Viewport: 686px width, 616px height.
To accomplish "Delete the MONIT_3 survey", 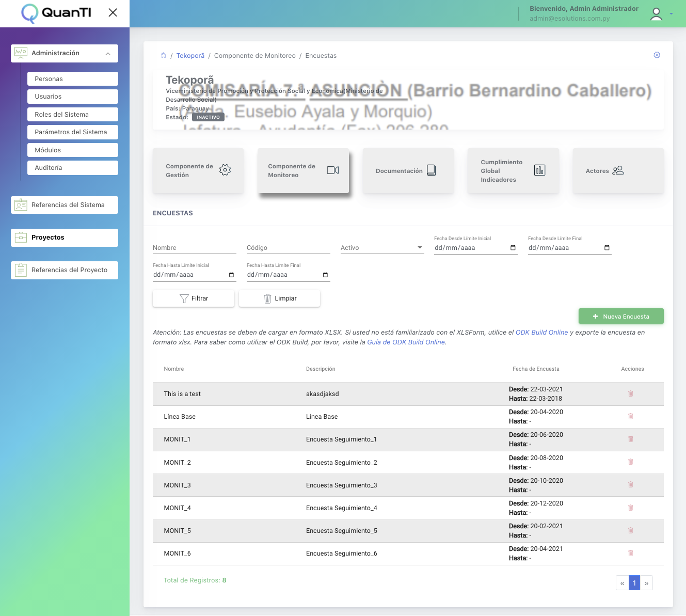I will (630, 484).
